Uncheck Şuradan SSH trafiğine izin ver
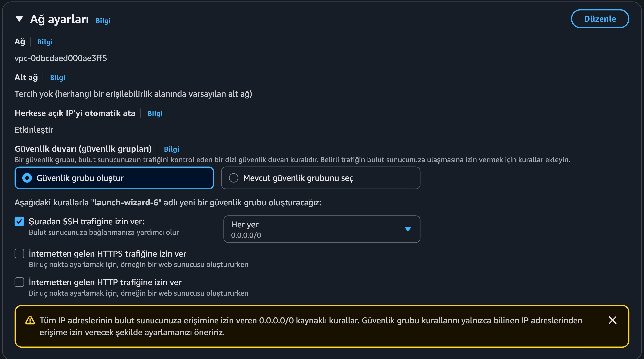This screenshot has height=359, width=644. click(x=19, y=222)
